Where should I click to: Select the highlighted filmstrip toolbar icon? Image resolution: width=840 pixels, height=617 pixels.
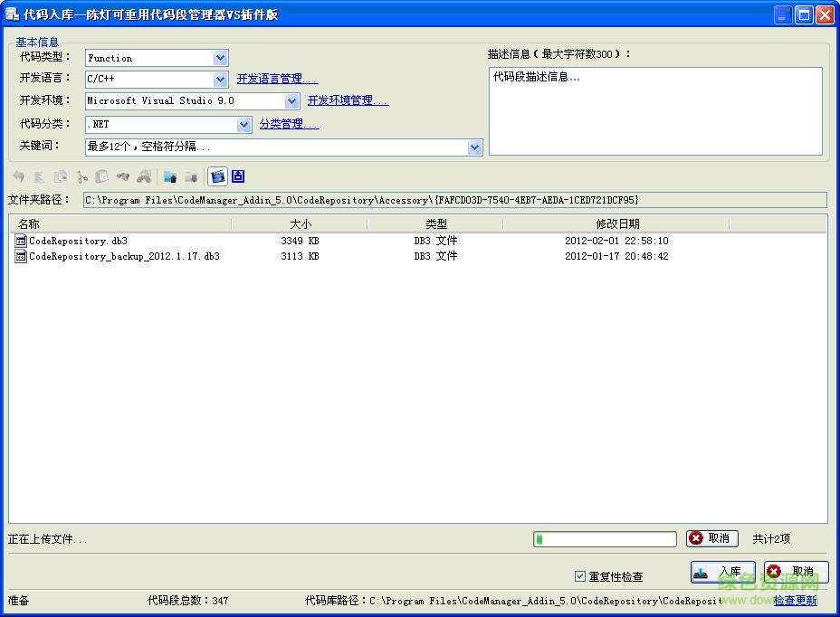[x=216, y=176]
